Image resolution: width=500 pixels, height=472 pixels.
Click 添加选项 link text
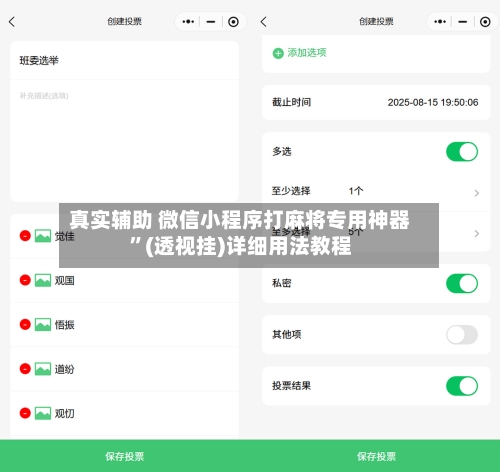point(307,53)
